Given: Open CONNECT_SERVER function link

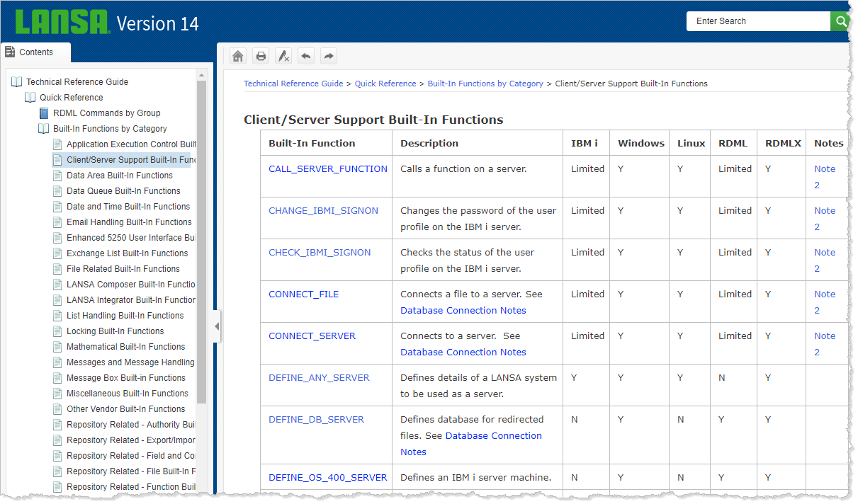Looking at the screenshot, I should point(312,336).
